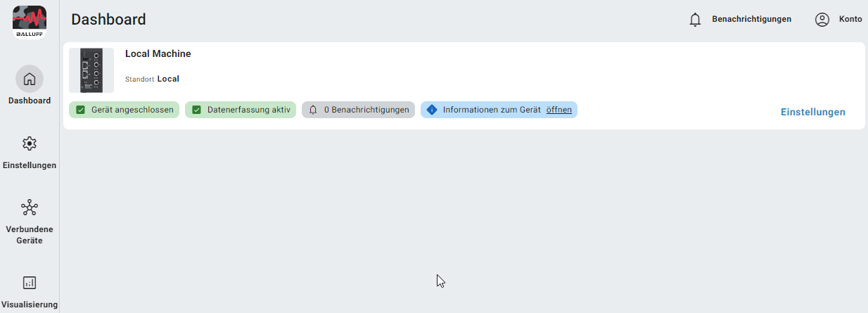Click the öffnen link for device information

pos(559,110)
